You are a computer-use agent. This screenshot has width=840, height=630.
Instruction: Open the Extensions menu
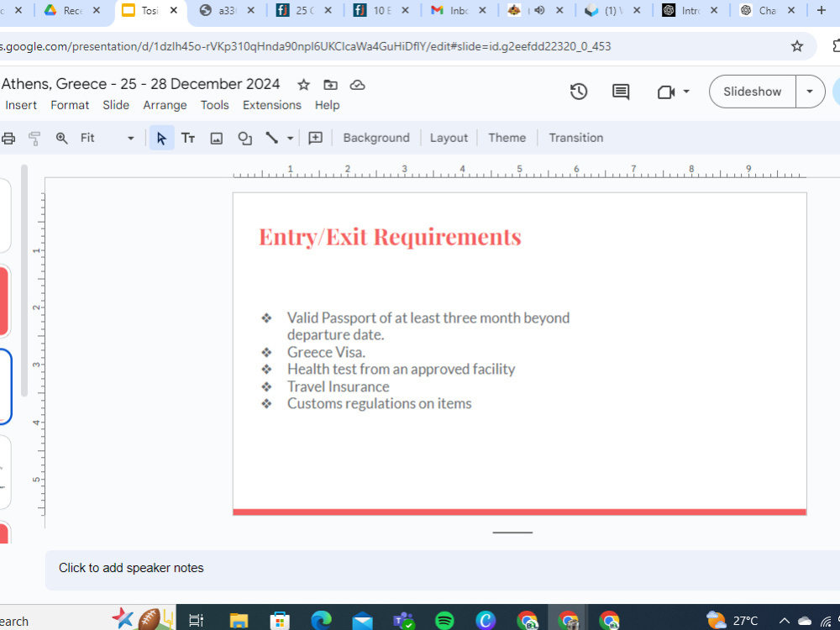271,105
